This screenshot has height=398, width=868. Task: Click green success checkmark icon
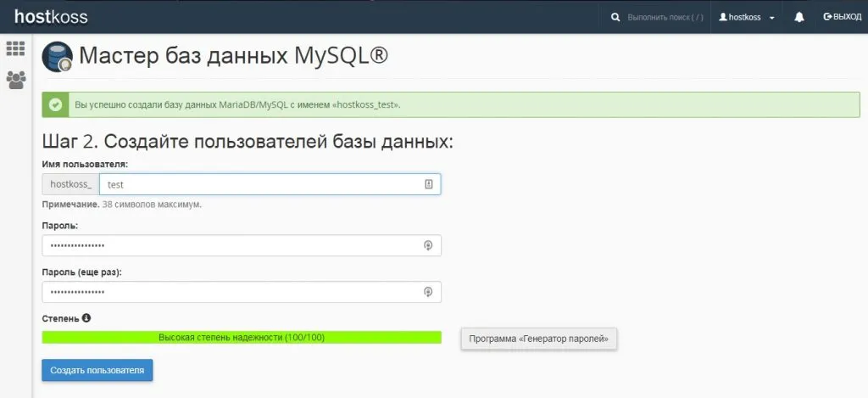point(55,104)
